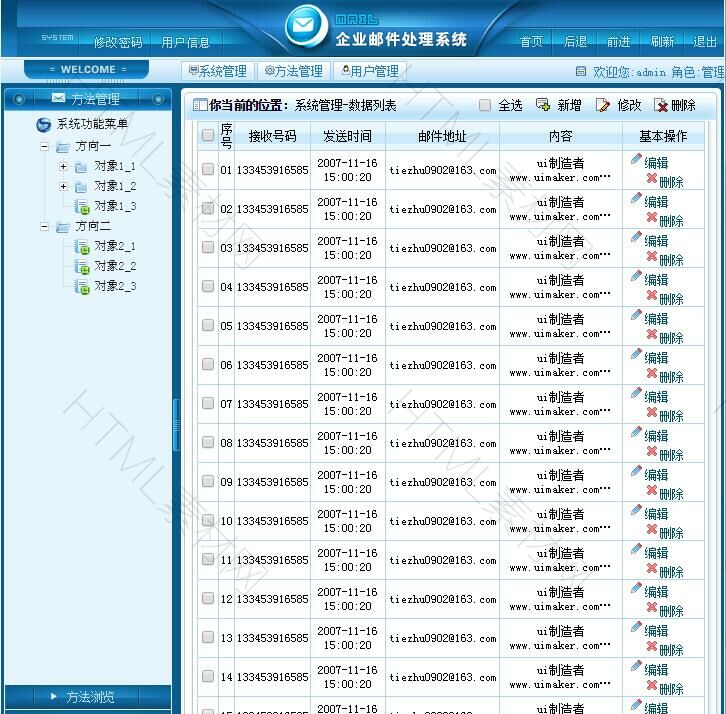Click the 退出 logout link
The height and width of the screenshot is (714, 726).
click(705, 42)
